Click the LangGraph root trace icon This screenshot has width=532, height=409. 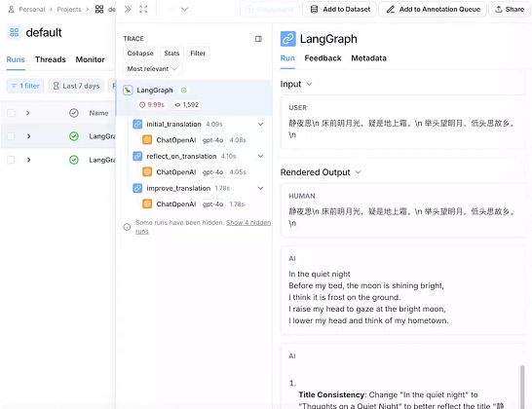point(128,91)
